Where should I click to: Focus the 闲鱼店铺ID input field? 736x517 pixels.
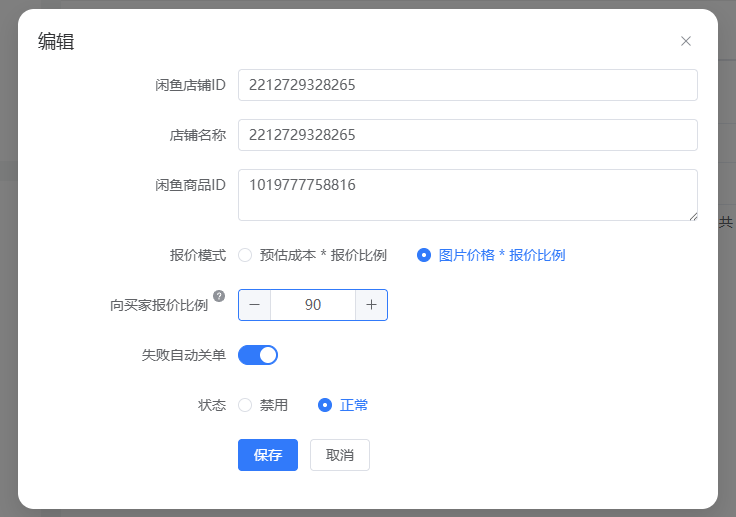467,85
